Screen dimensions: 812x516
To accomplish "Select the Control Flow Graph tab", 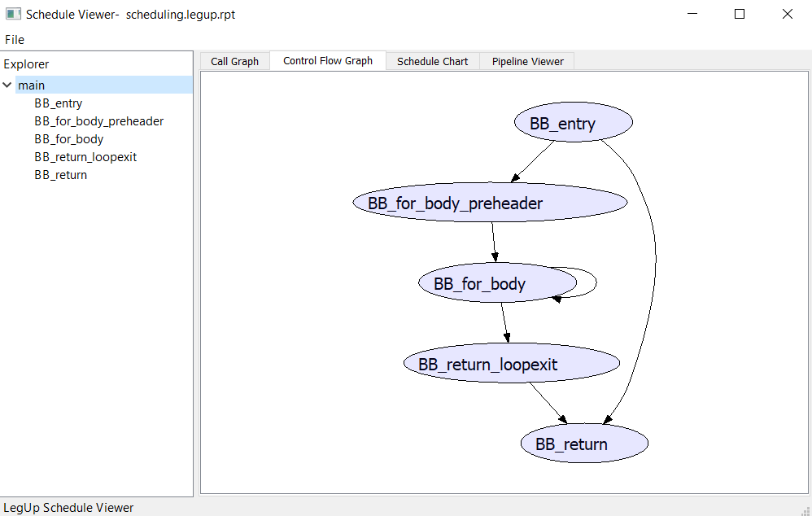I will coord(328,60).
